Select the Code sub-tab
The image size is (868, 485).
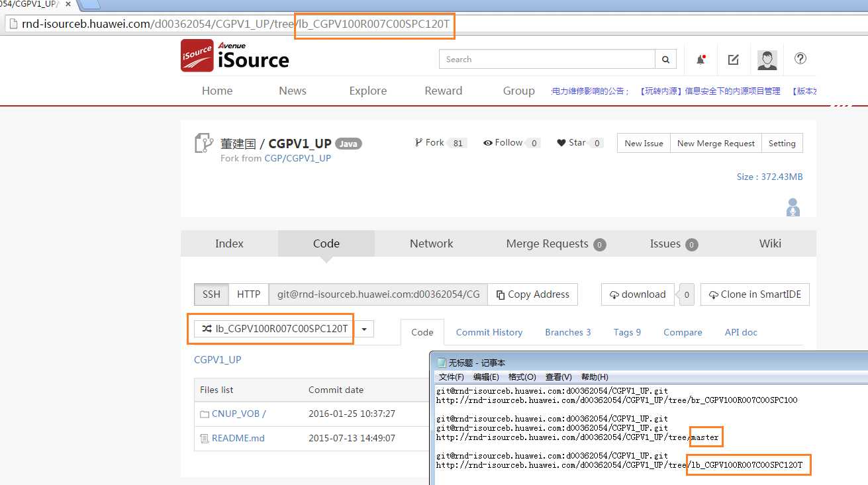pos(422,332)
